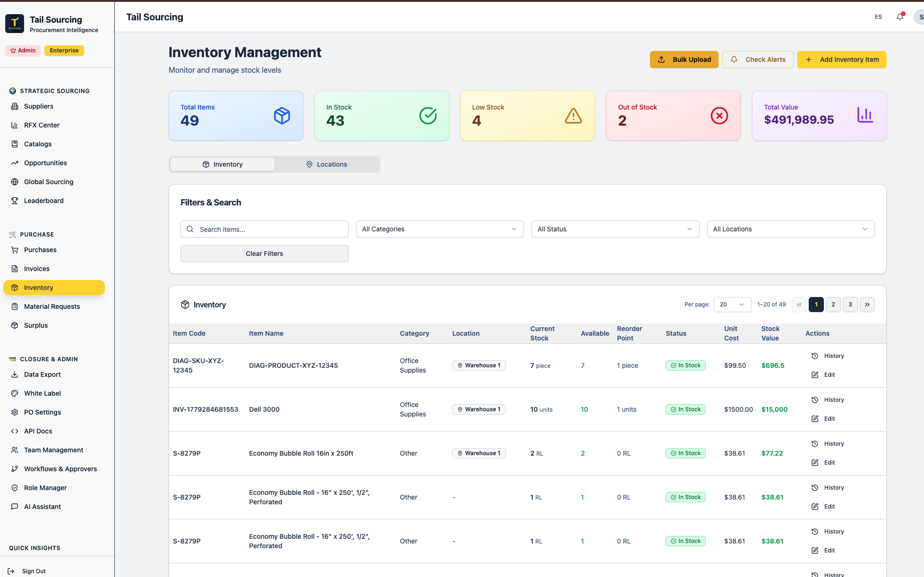Go to Suppliers in the sidebar
Viewport: 924px width, 577px height.
[x=54, y=106]
